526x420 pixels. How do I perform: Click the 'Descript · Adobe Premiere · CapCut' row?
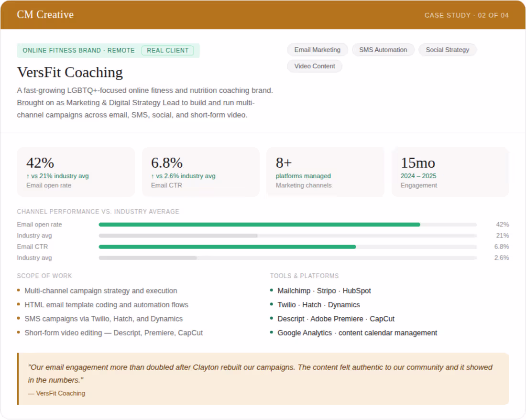(336, 319)
